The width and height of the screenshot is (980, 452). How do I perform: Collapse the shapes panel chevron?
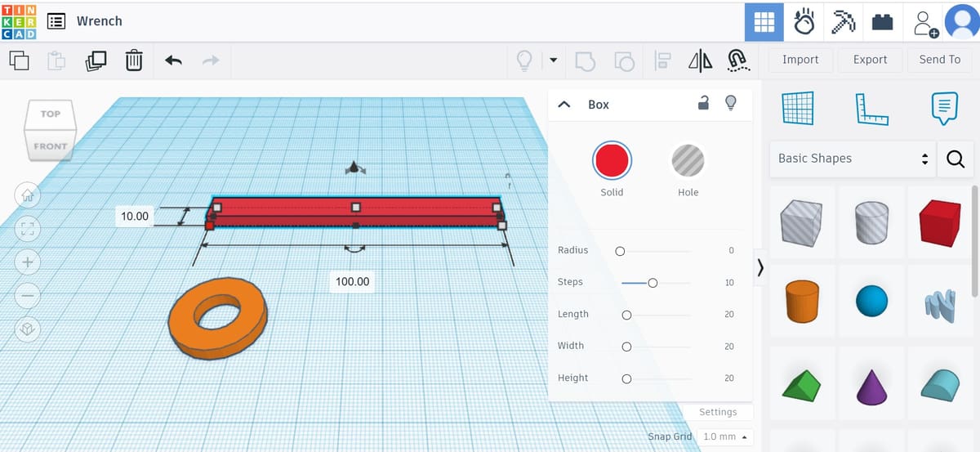pyautogui.click(x=761, y=267)
